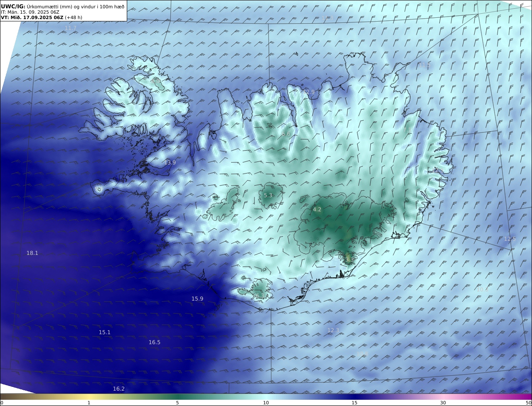Click the color bar tick label 30
The image size is (532, 406).
click(443, 403)
